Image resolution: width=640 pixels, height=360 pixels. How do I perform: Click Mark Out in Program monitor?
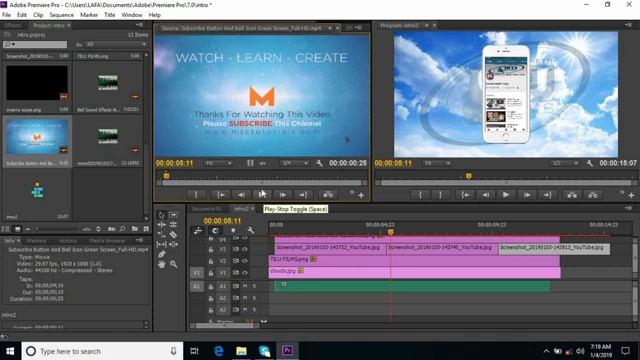pyautogui.click(x=440, y=195)
